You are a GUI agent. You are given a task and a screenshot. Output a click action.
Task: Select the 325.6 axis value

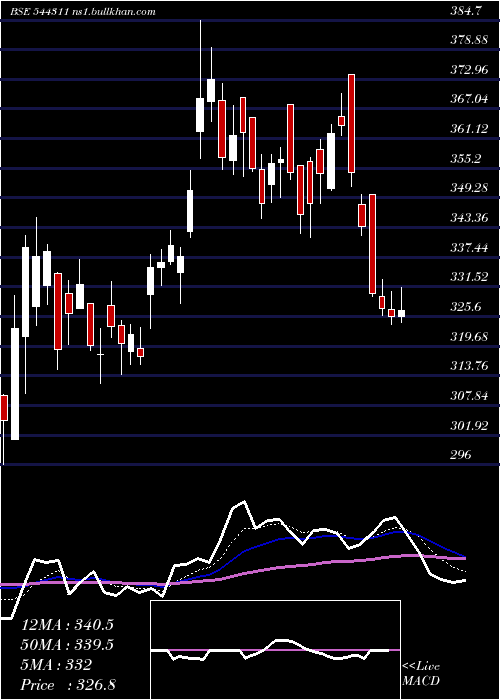click(466, 307)
